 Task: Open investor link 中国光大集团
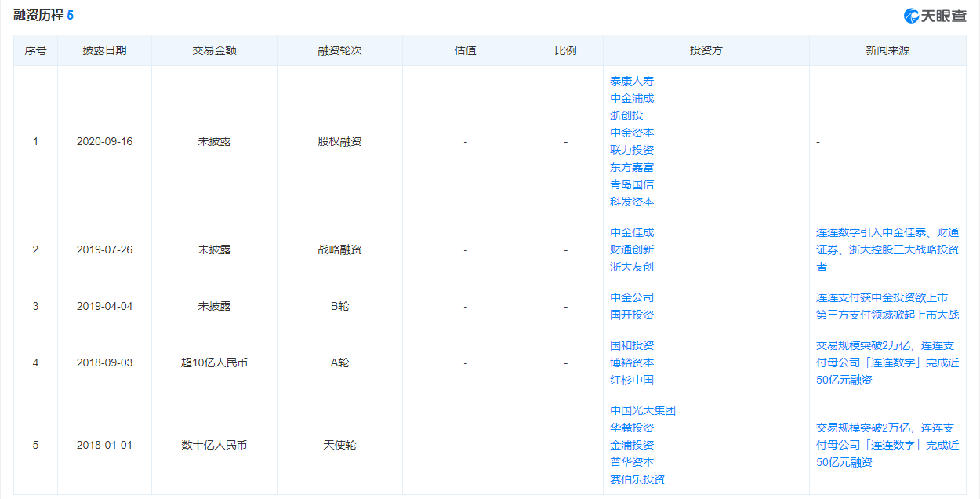(643, 410)
